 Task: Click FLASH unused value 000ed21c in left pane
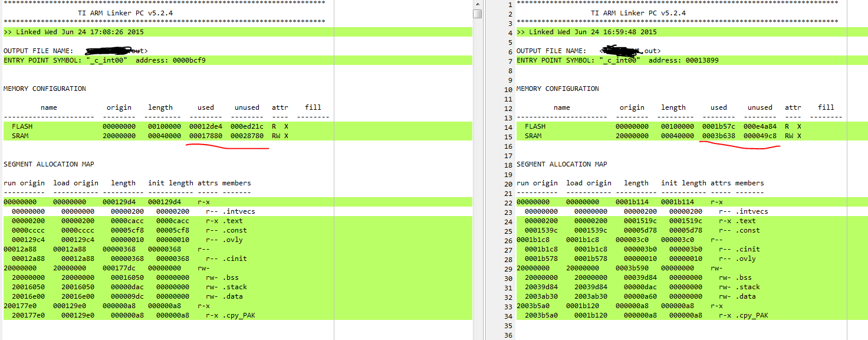tap(247, 126)
